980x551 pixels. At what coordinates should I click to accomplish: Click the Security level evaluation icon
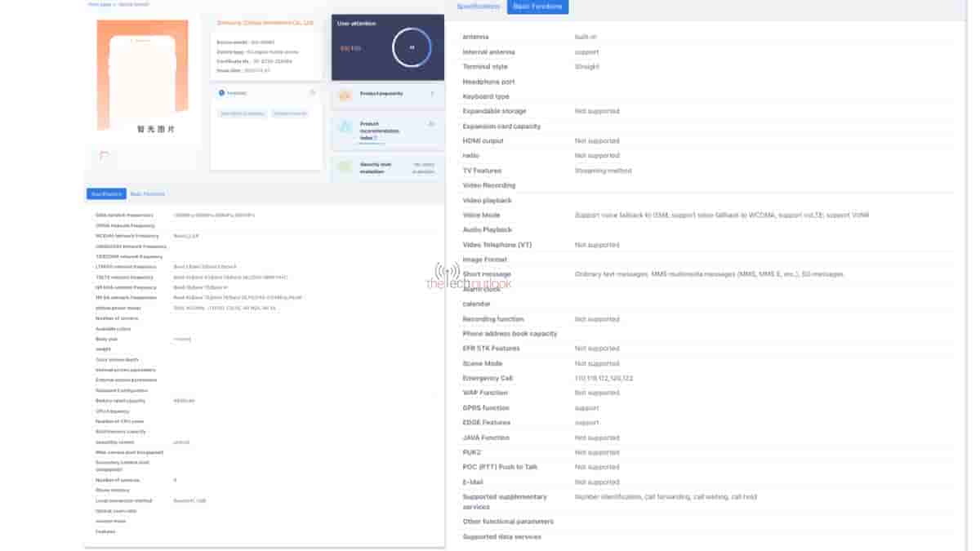(x=345, y=167)
